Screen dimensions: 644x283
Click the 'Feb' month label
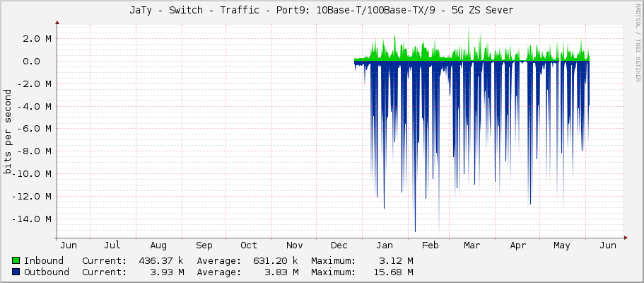(x=430, y=246)
